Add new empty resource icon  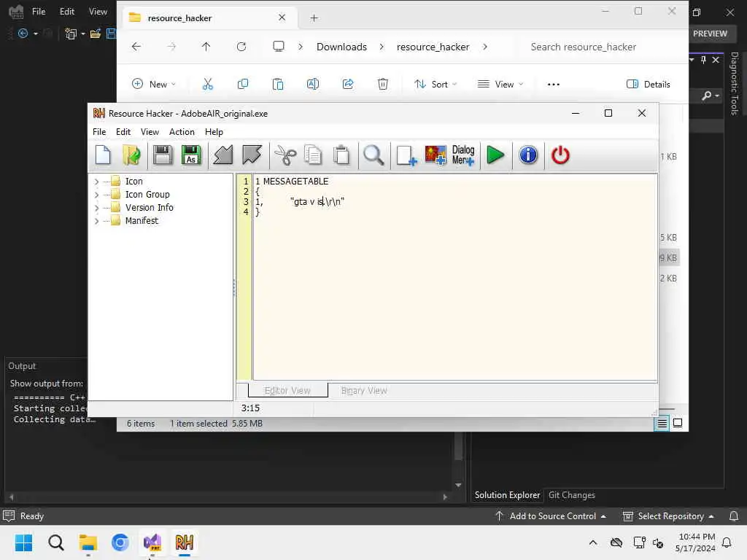pos(406,155)
